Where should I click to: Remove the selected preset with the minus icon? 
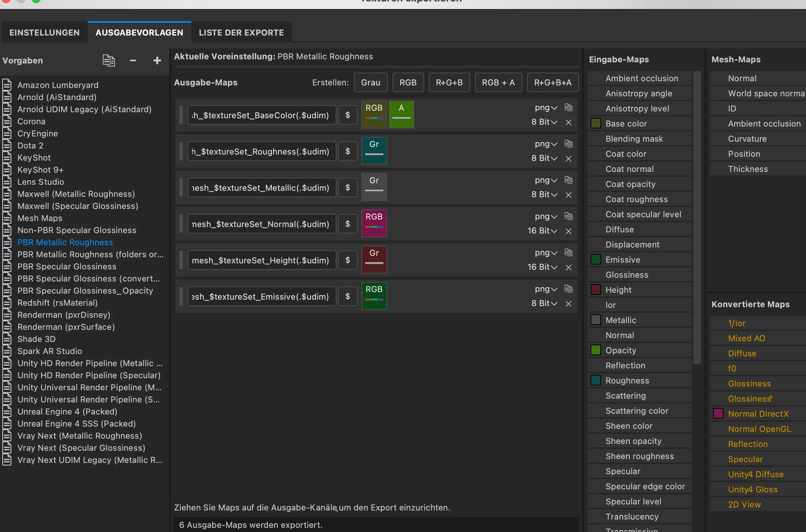click(133, 60)
